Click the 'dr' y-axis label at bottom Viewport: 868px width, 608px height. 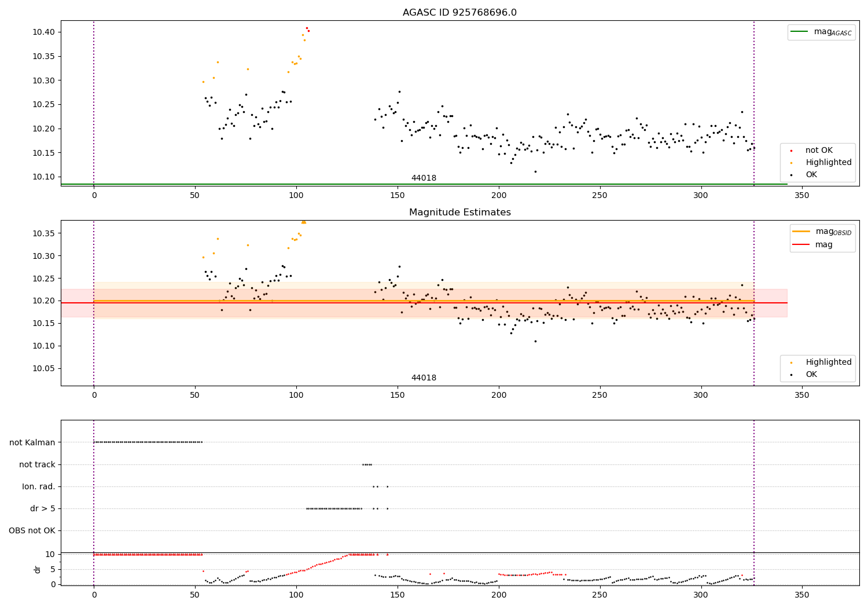(38, 569)
